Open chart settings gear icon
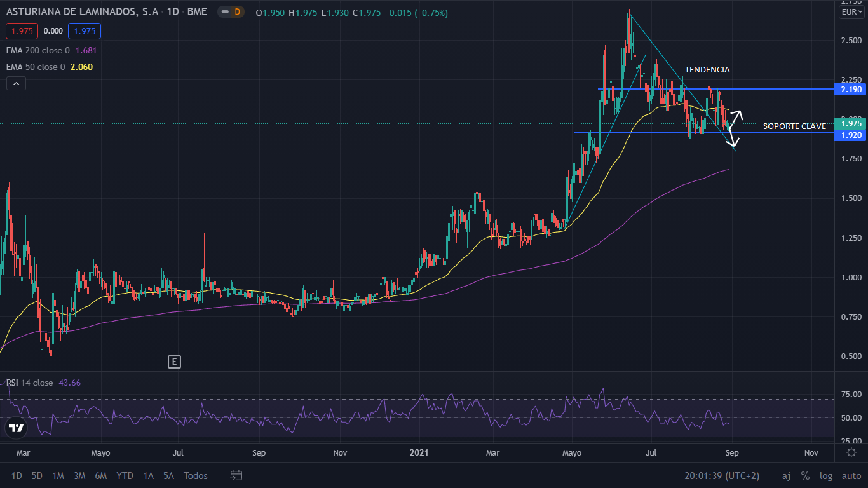The image size is (868, 488). tap(851, 452)
